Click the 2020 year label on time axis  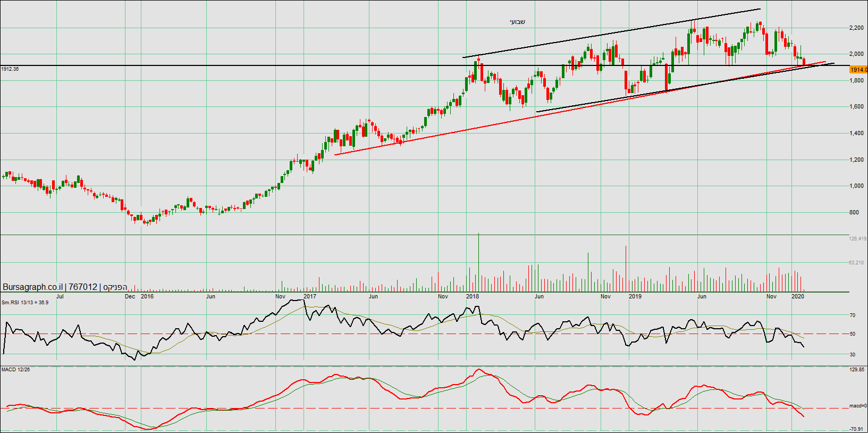tap(798, 296)
